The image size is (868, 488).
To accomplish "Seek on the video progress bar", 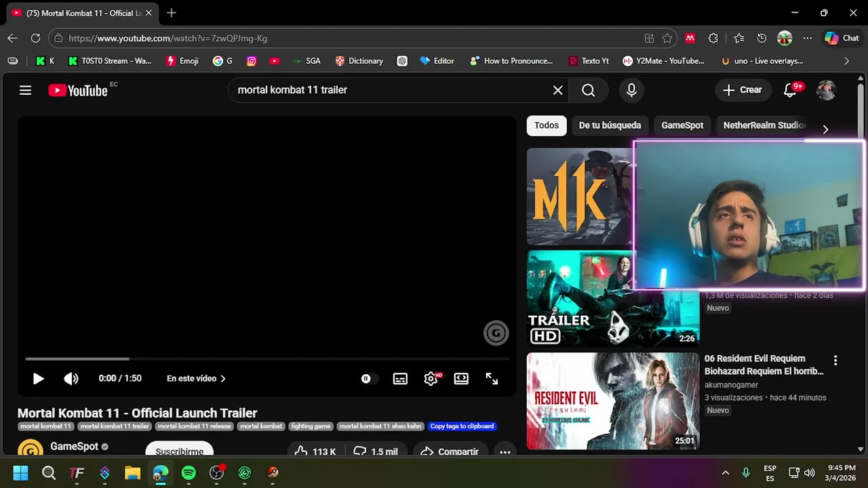I will click(267, 359).
